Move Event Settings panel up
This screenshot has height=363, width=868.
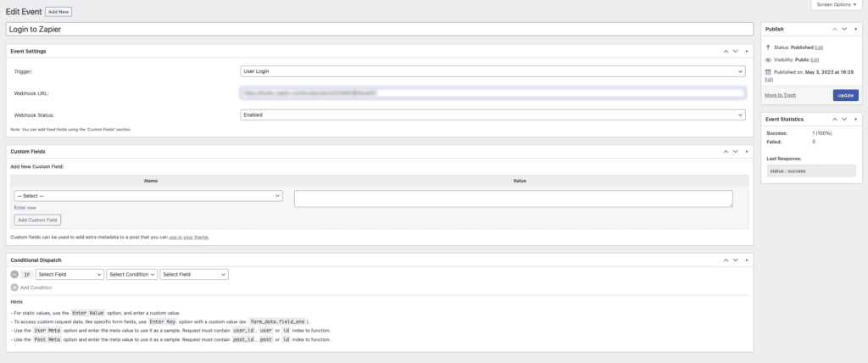[726, 51]
